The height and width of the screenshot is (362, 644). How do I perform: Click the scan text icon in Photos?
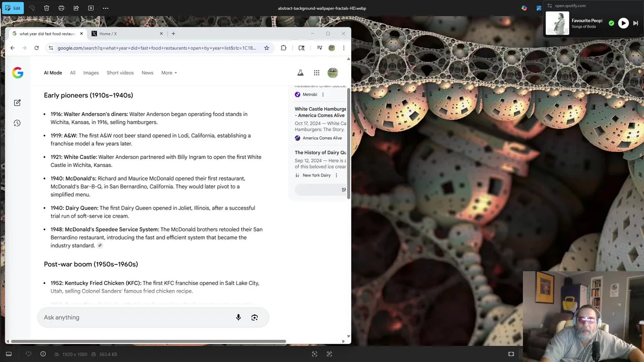tap(329, 354)
